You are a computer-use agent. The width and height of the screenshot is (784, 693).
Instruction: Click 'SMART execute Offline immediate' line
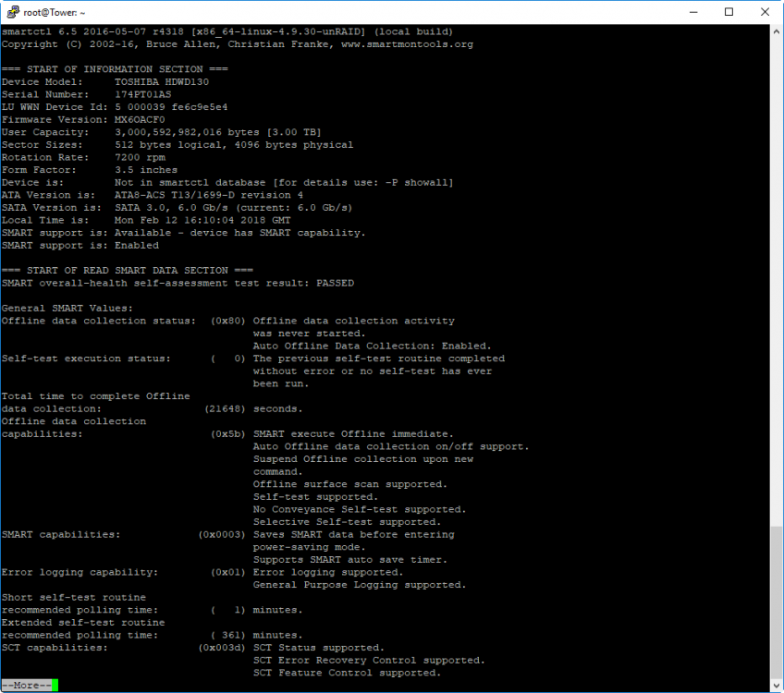pos(353,434)
